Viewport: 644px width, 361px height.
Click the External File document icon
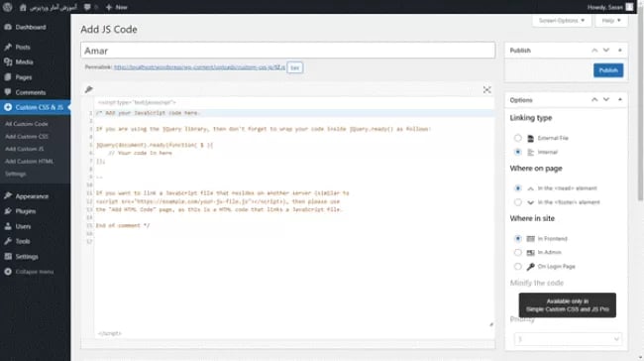pyautogui.click(x=531, y=138)
